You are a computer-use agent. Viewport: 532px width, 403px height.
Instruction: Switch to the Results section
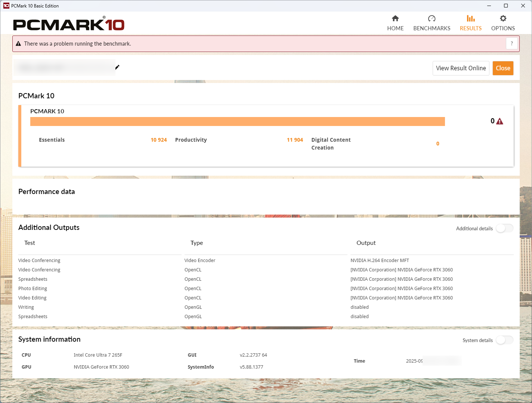click(470, 23)
